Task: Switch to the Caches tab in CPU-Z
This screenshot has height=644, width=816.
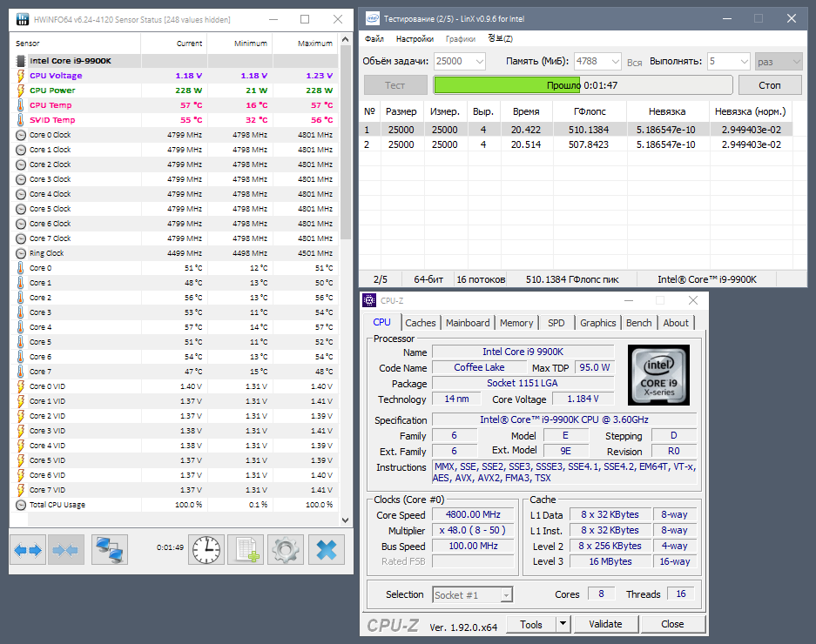Action: click(421, 323)
